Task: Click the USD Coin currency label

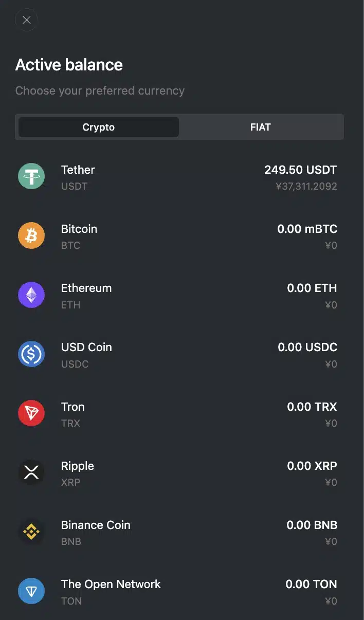Action: pos(86,347)
